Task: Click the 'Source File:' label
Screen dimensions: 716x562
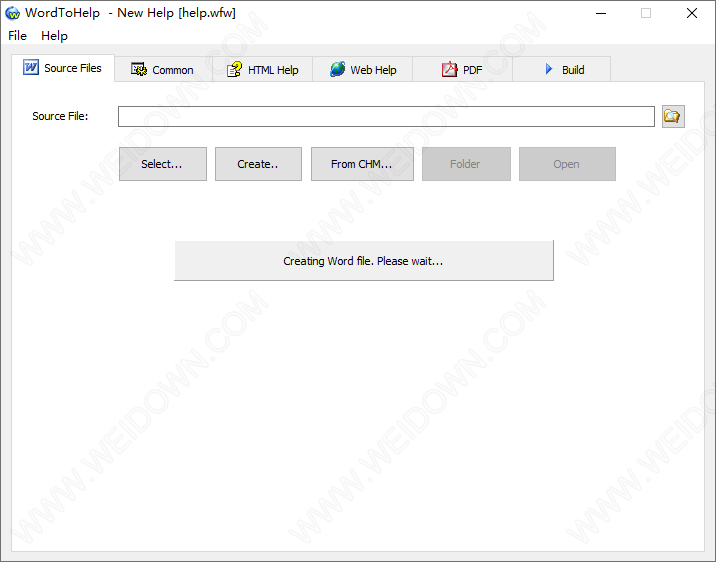Action: coord(60,116)
